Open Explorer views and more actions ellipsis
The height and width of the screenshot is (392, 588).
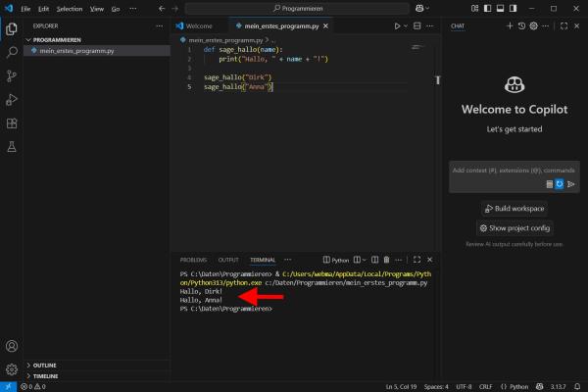coord(160,25)
